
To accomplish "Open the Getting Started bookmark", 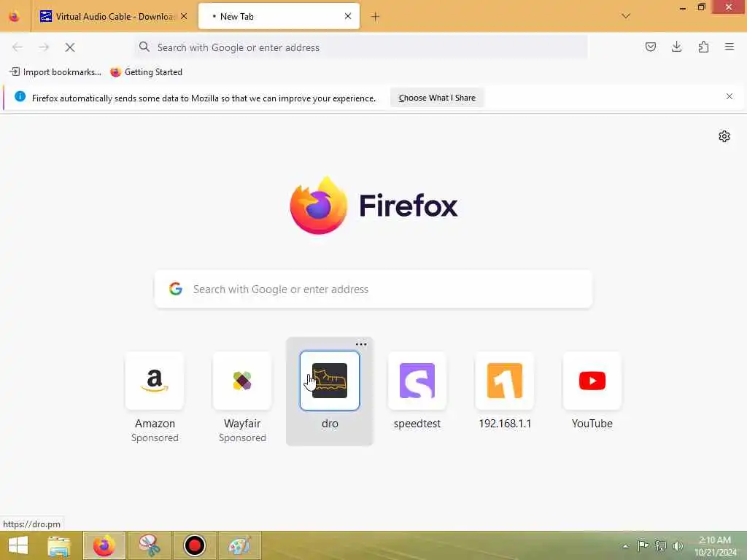I will (146, 72).
